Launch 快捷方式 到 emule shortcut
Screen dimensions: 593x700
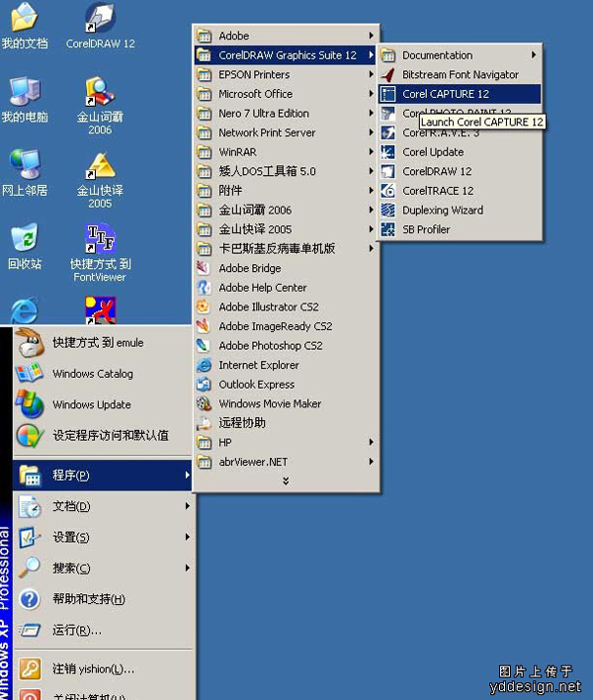104,342
